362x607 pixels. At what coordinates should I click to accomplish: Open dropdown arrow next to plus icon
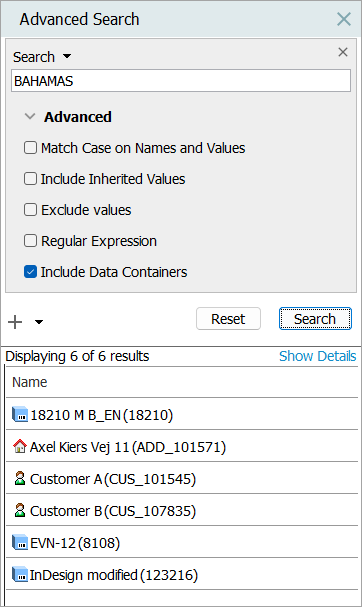39,322
